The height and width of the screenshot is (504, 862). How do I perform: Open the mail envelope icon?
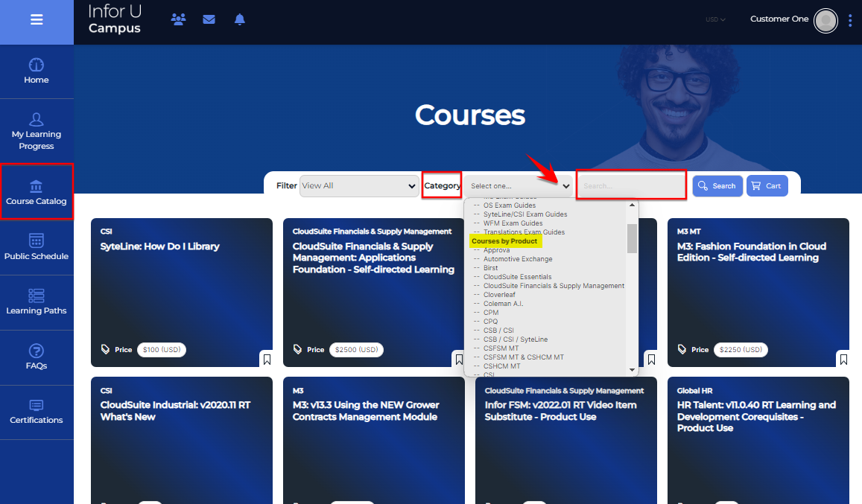coord(209,19)
